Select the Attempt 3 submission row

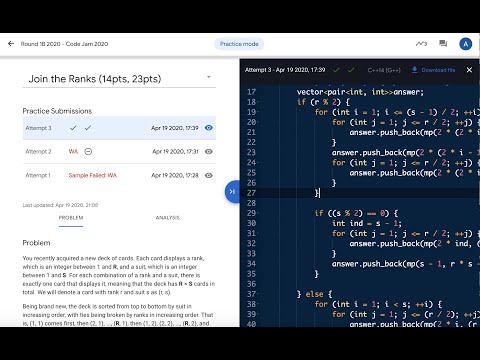pyautogui.click(x=119, y=128)
